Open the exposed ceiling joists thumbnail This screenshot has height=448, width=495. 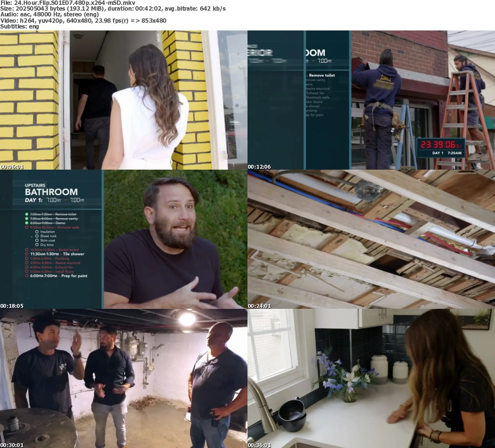pos(371,239)
